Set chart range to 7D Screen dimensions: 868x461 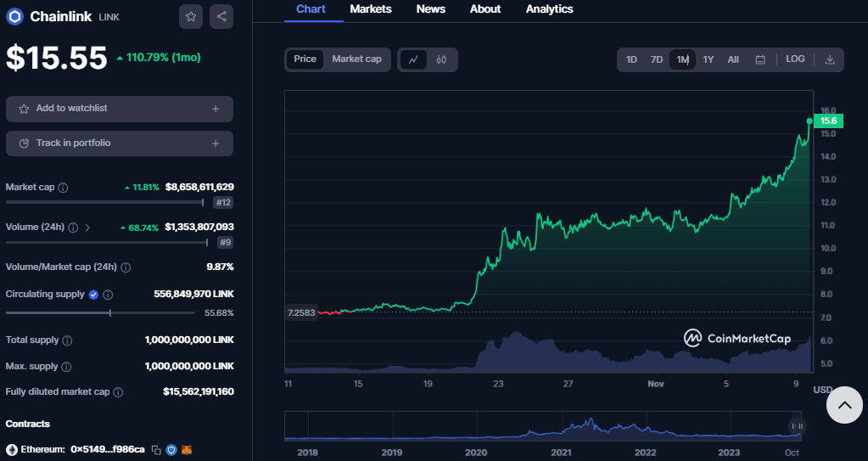click(x=657, y=59)
